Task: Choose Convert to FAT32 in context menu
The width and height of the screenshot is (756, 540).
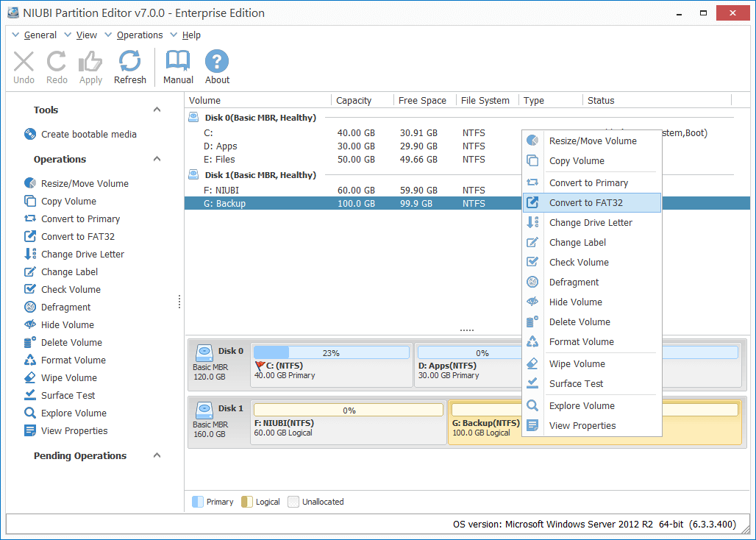Action: click(592, 202)
